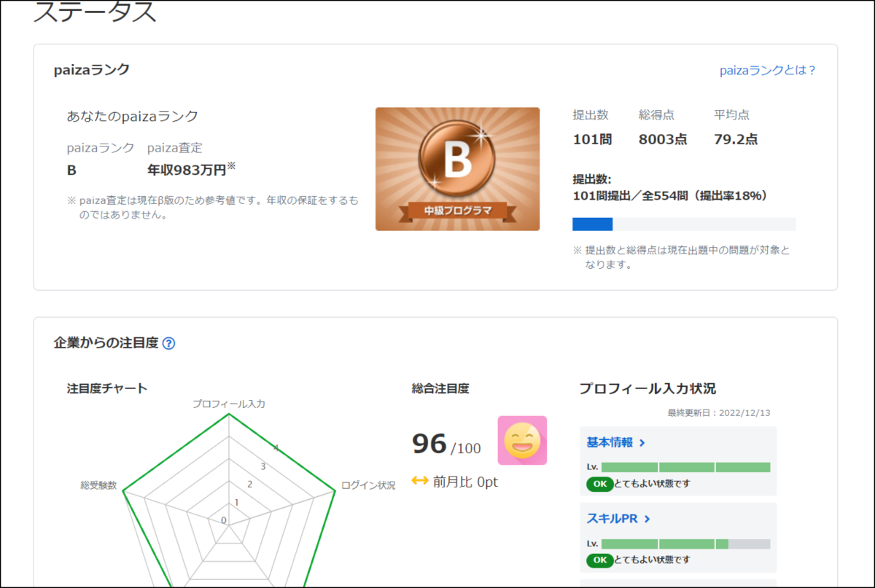The width and height of the screenshot is (875, 588).
Task: Click the ログイン状況 radar chart label
Action: pyautogui.click(x=368, y=485)
